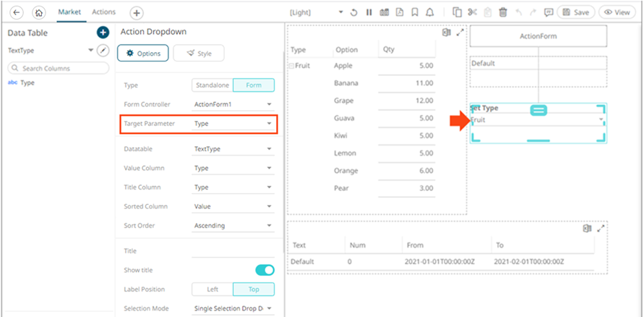Expand the Form Controller dropdown
644x317 pixels.
point(233,104)
